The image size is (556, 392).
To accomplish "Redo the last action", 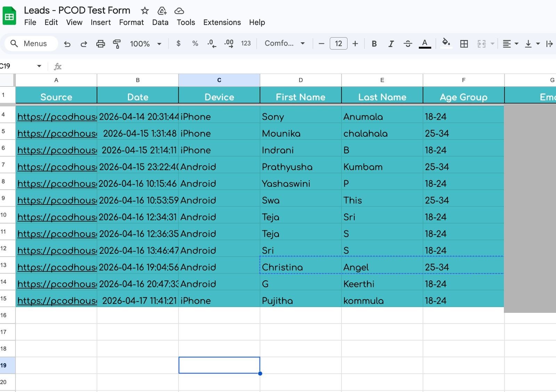I will coord(84,44).
